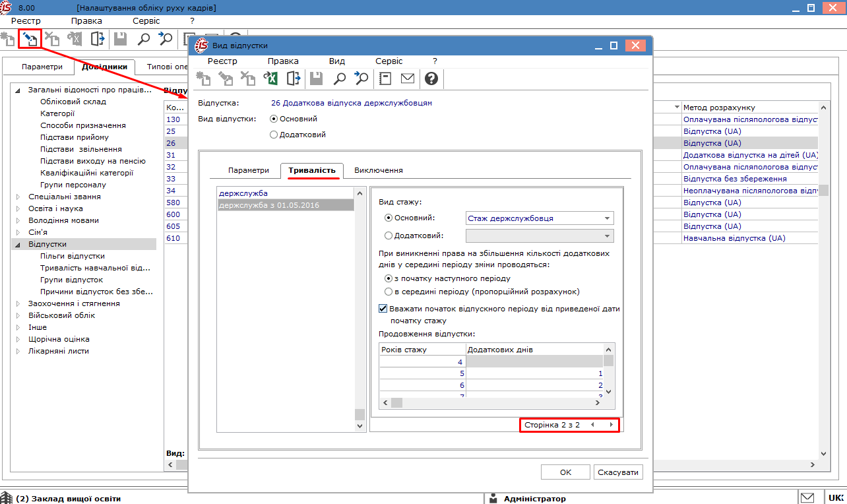Click Додаткових днів column header
The width and height of the screenshot is (847, 504).
[x=534, y=349]
